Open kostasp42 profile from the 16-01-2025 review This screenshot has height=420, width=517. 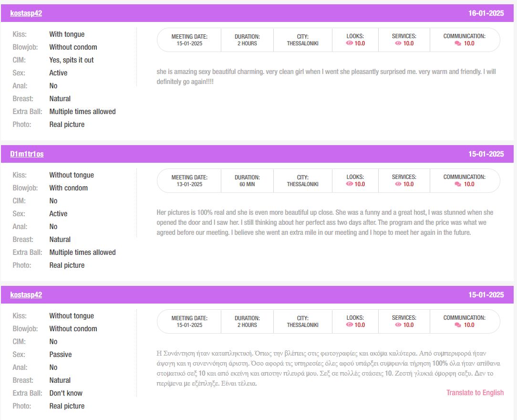click(26, 13)
